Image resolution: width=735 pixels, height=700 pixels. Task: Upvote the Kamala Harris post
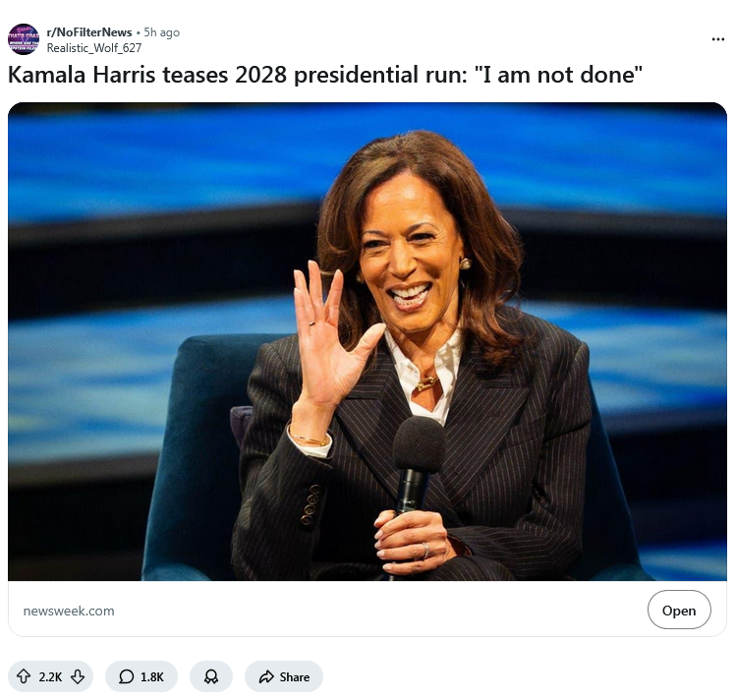click(24, 676)
